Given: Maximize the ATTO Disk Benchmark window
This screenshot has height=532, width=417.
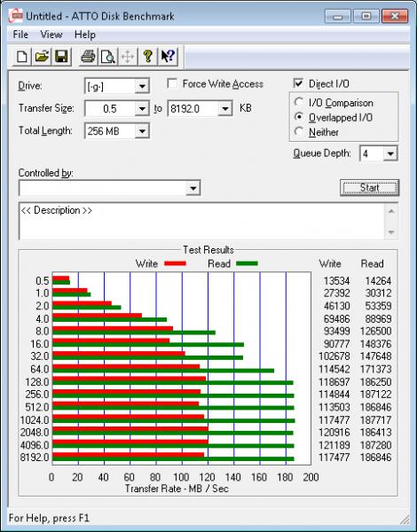Looking at the screenshot, I should pos(366,16).
